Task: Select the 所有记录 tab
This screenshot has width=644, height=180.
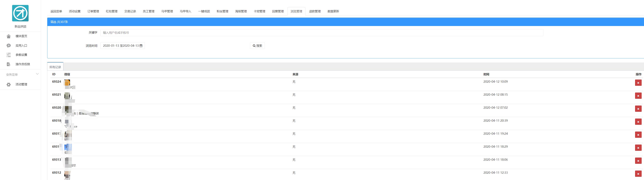Action: click(x=55, y=67)
